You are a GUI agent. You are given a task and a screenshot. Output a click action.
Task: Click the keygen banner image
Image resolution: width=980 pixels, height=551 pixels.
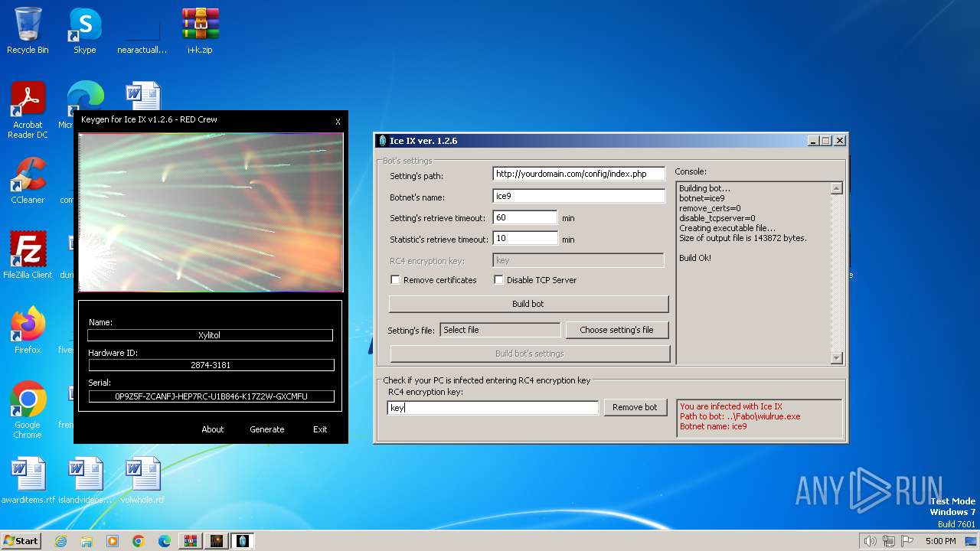pos(211,212)
